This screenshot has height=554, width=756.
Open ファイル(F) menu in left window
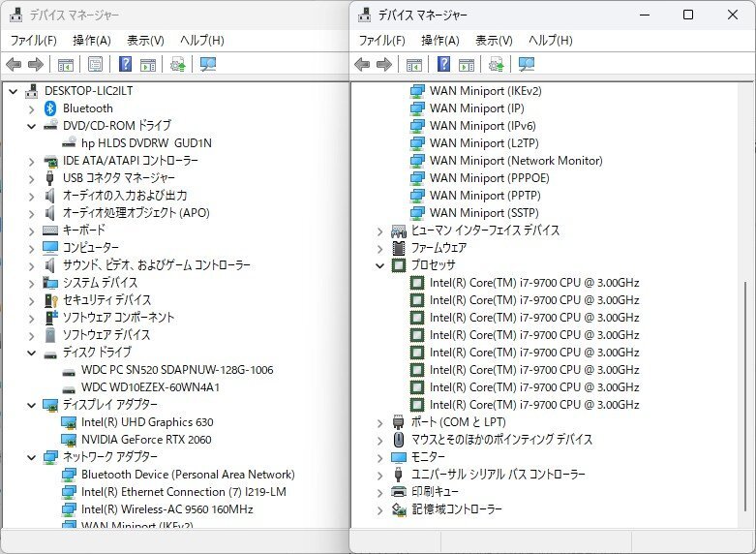(x=33, y=41)
